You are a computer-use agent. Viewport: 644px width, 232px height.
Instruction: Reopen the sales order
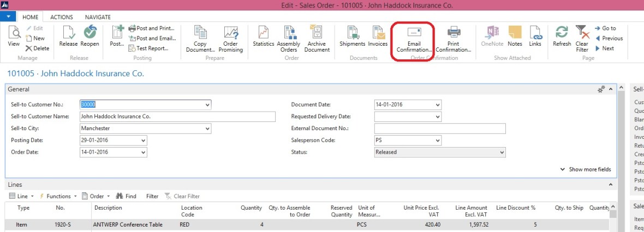pyautogui.click(x=90, y=36)
